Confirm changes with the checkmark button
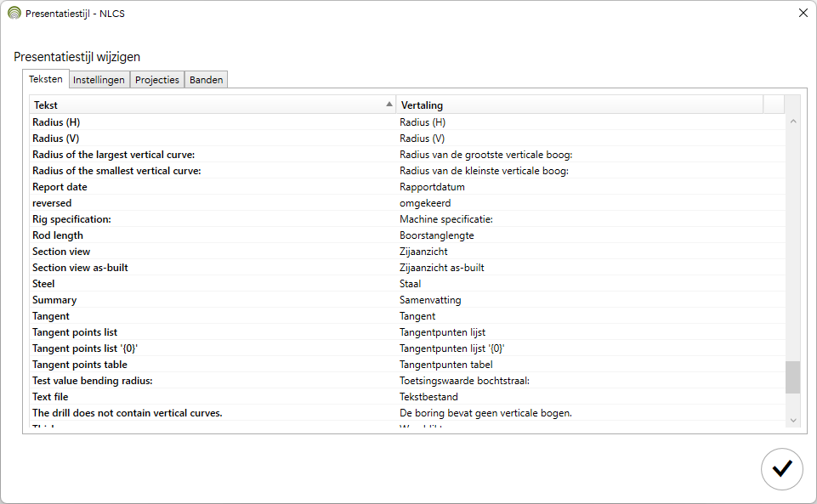Image resolution: width=817 pixels, height=504 pixels. tap(781, 468)
